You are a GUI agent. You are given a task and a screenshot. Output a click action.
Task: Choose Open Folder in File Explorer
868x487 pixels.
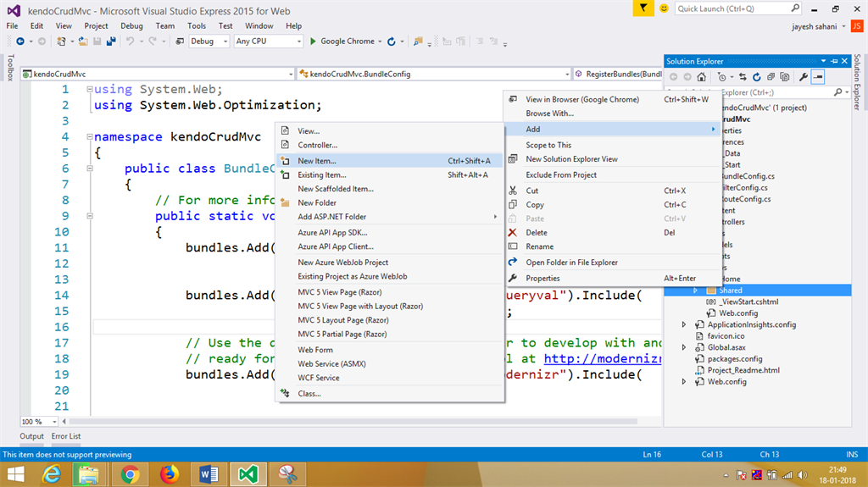[x=571, y=263]
